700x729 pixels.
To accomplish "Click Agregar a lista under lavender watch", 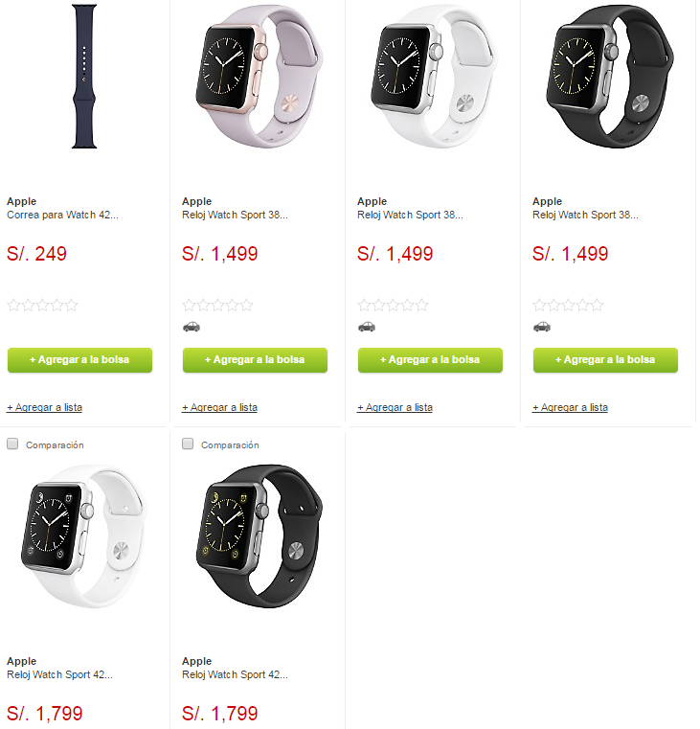I will [220, 407].
